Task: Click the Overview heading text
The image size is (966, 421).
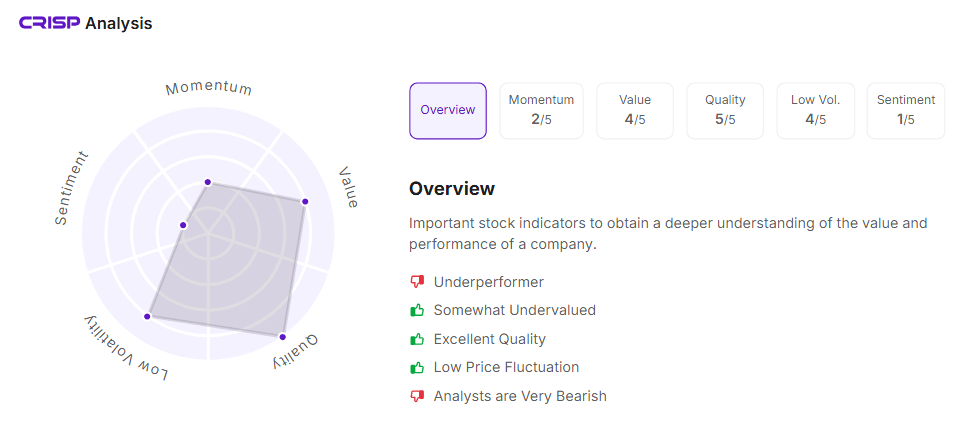Action: pyautogui.click(x=452, y=189)
